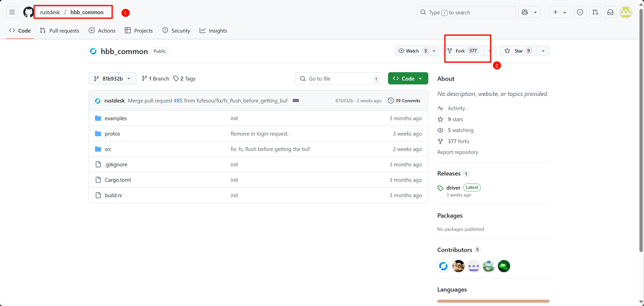Switch to the Pull requests tab
Screen dimensions: 644x306
(x=60, y=31)
